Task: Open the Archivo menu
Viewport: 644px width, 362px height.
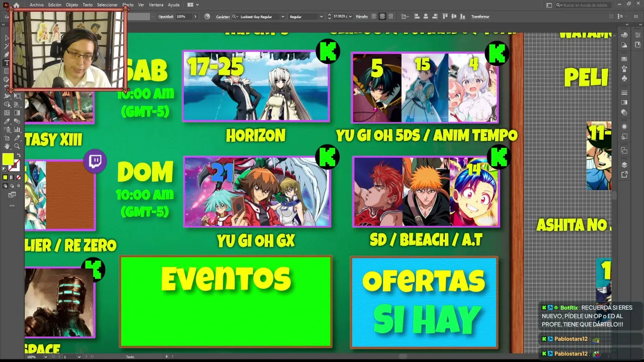Action: coord(37,5)
